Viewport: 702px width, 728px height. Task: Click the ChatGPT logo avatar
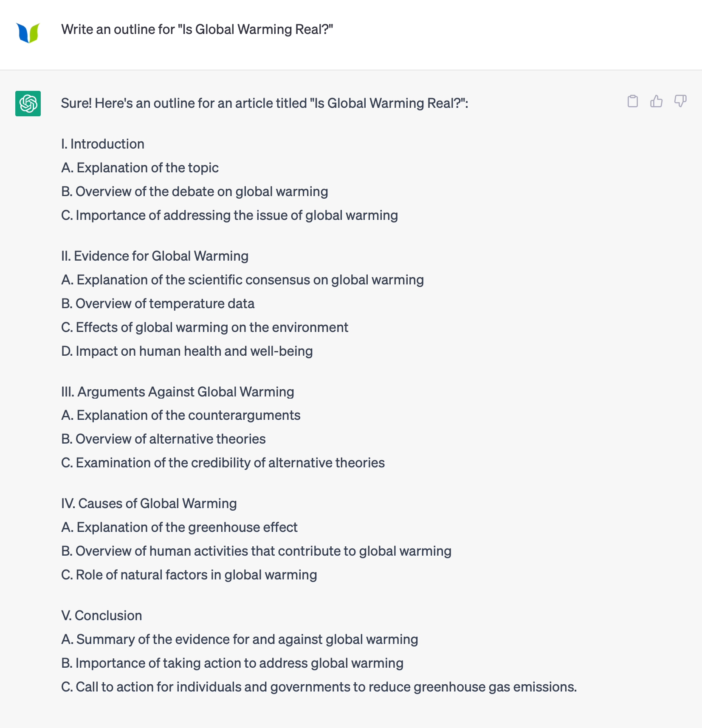pos(28,104)
